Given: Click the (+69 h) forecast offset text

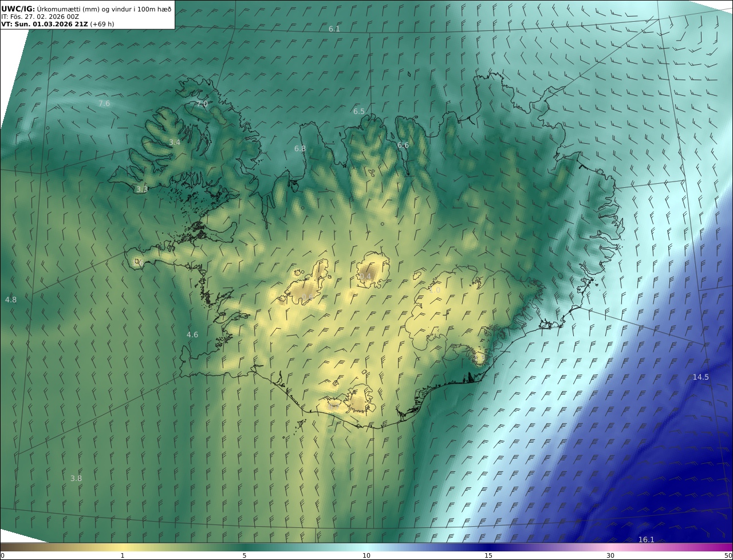Looking at the screenshot, I should (102, 24).
